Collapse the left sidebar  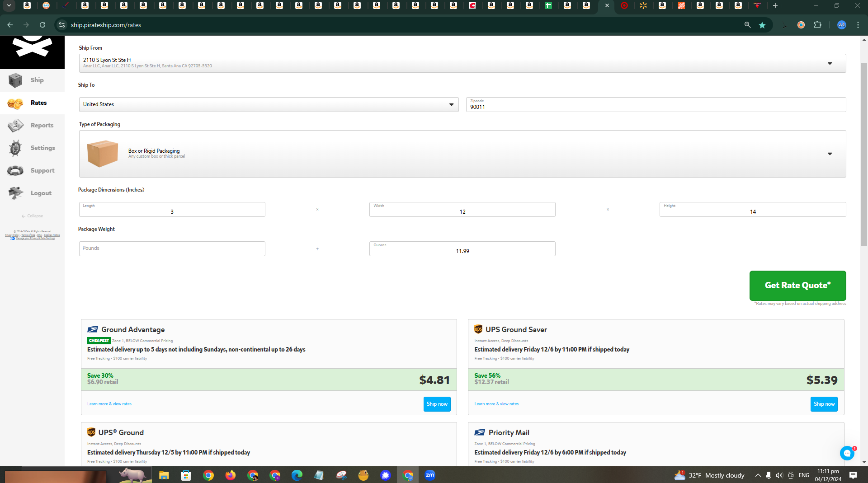pos(32,216)
